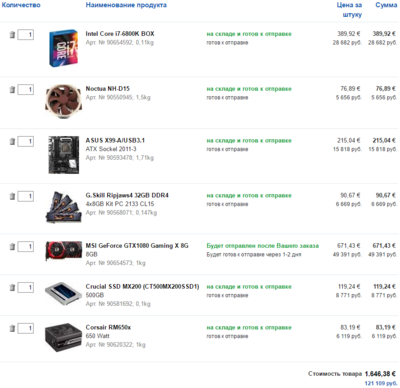Select quantity box for Noctua NH-D15
This screenshot has height=388, width=400.
tap(26, 89)
